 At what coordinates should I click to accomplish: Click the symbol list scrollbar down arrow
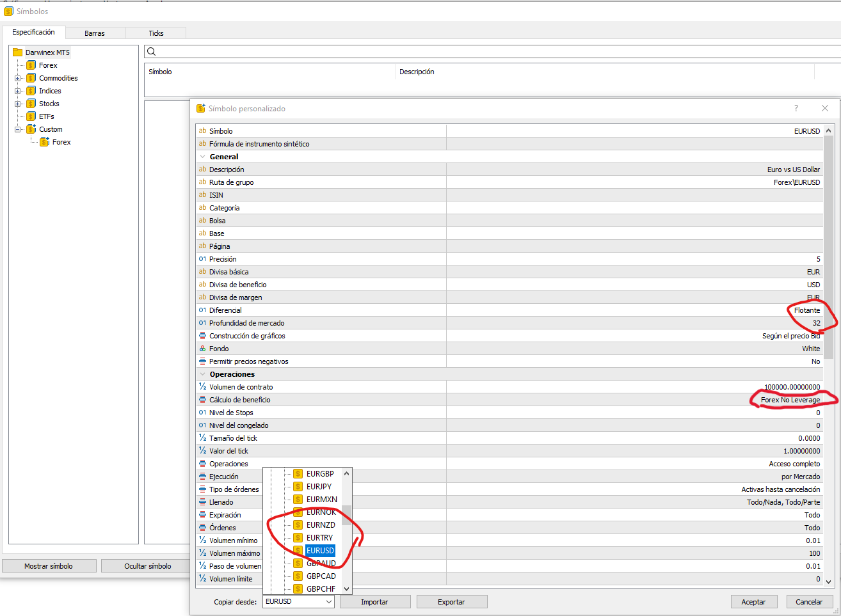[x=347, y=589]
